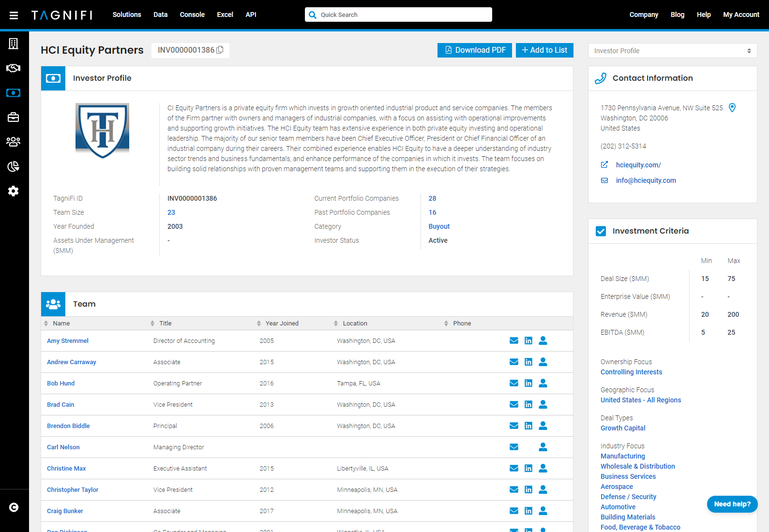Open the people group icon in sidebar
Image resolution: width=769 pixels, height=532 pixels.
pyautogui.click(x=14, y=142)
